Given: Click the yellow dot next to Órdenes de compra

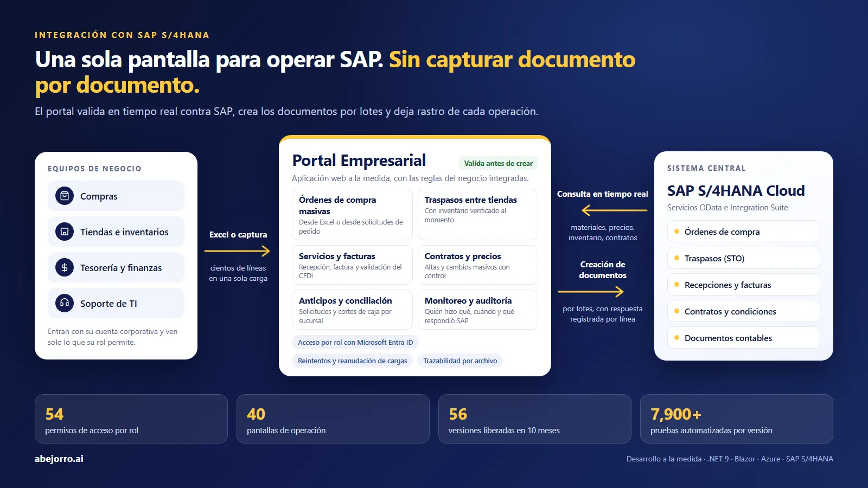Looking at the screenshot, I should click(676, 232).
